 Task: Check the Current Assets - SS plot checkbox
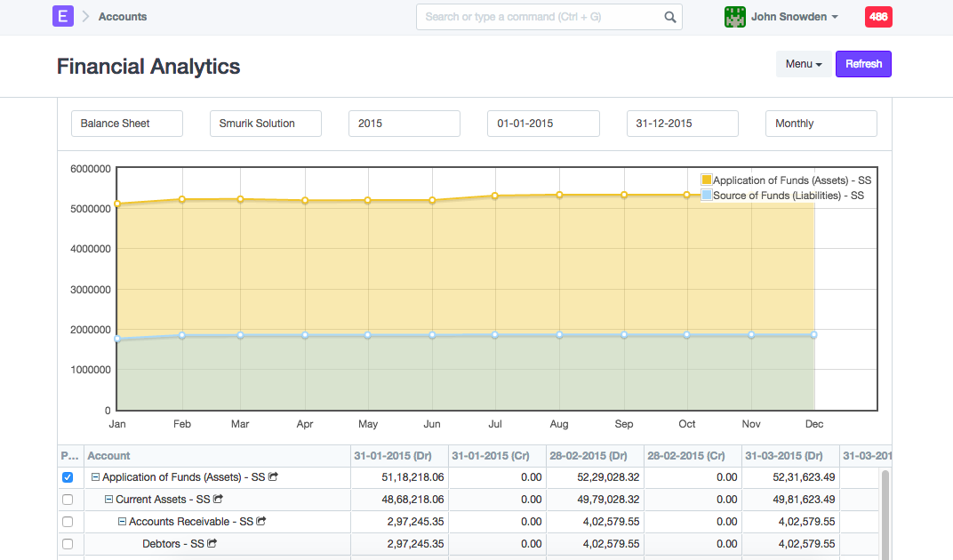click(x=68, y=500)
